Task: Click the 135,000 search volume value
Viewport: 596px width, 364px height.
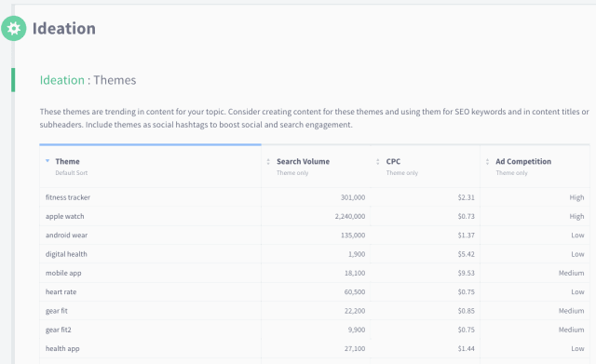Action: [353, 236]
